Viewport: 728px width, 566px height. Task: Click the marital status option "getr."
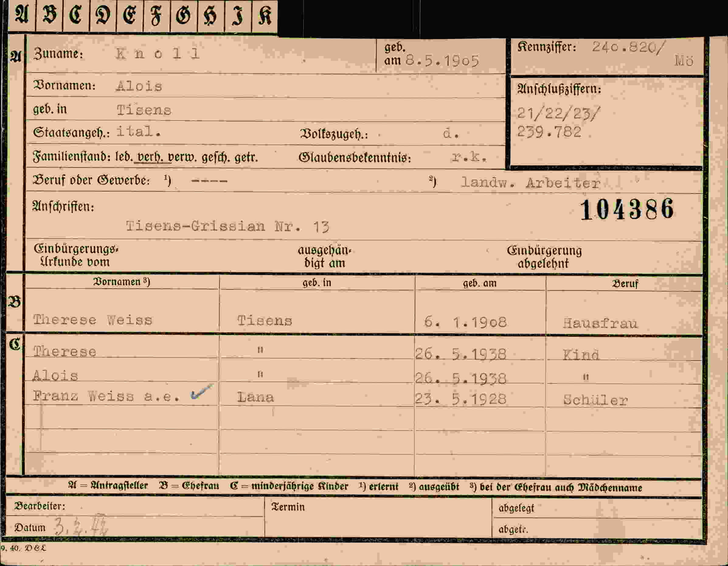tap(246, 157)
